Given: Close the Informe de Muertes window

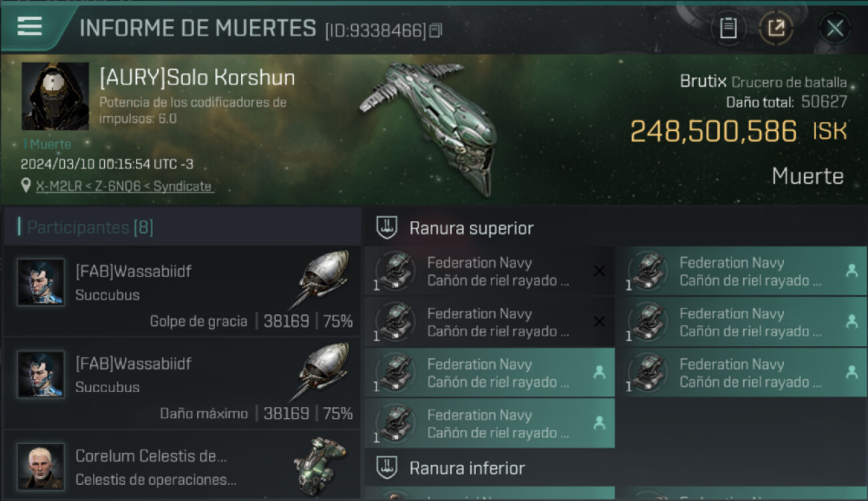Looking at the screenshot, I should point(835,28).
